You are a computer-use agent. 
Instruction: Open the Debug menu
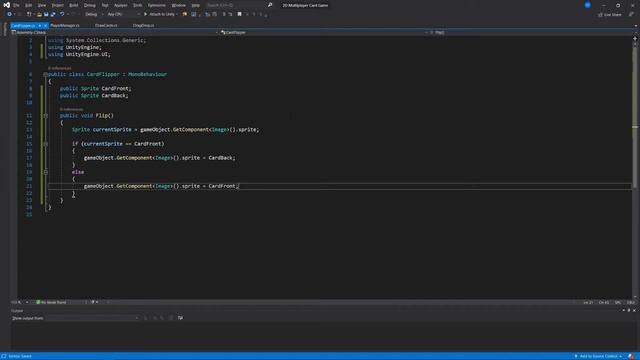pyautogui.click(x=89, y=5)
